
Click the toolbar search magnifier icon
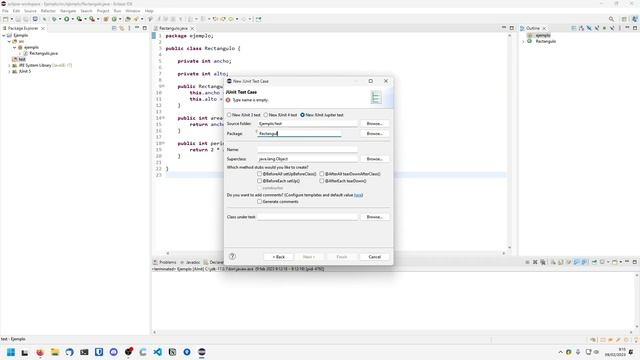(x=611, y=19)
